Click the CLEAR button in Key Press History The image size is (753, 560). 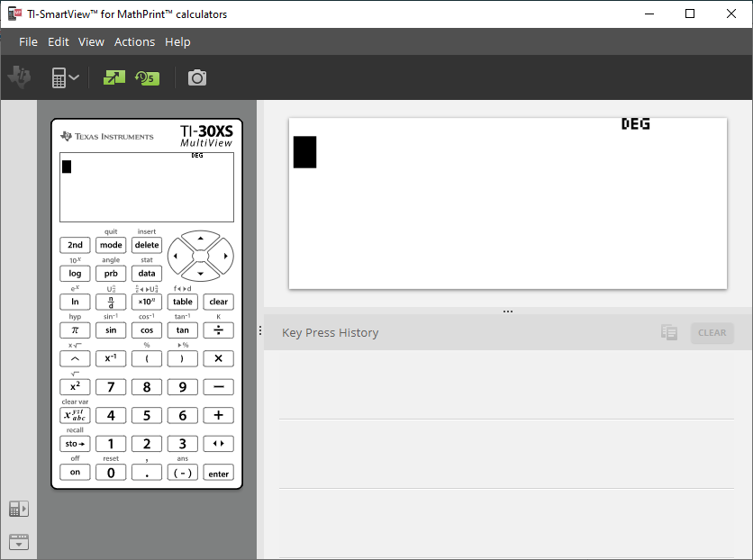[x=712, y=332]
